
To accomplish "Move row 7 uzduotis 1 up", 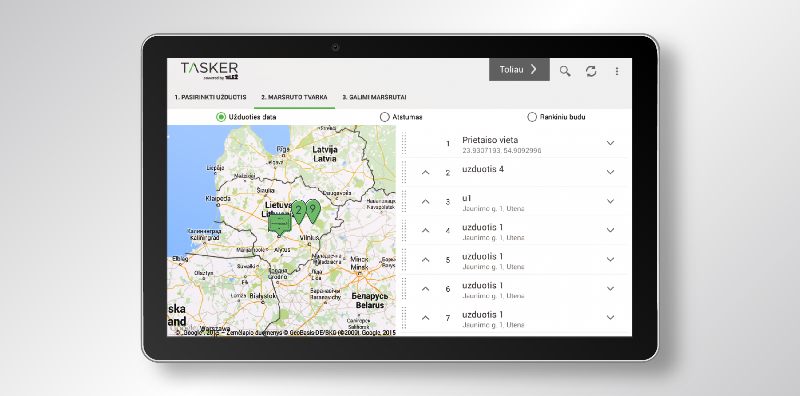I will 426,318.
